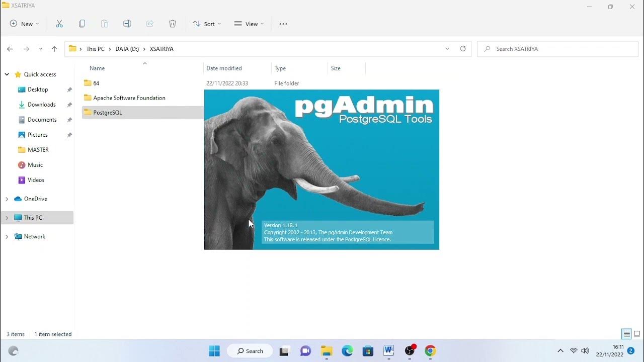Select Videos in the sidebar

pos(36,180)
